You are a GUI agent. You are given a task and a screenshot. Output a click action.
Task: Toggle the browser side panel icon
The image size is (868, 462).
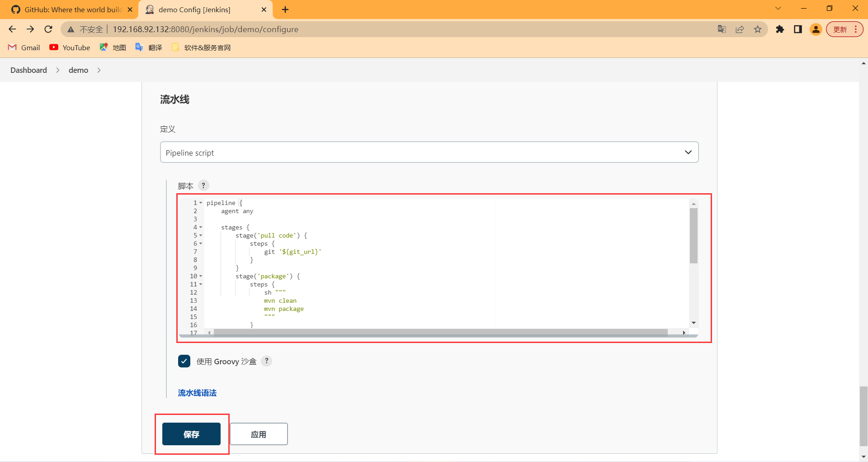tap(798, 29)
